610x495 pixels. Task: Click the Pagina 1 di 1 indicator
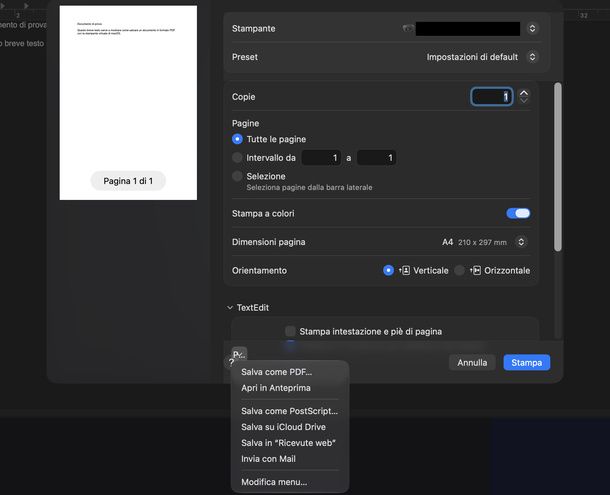(128, 181)
